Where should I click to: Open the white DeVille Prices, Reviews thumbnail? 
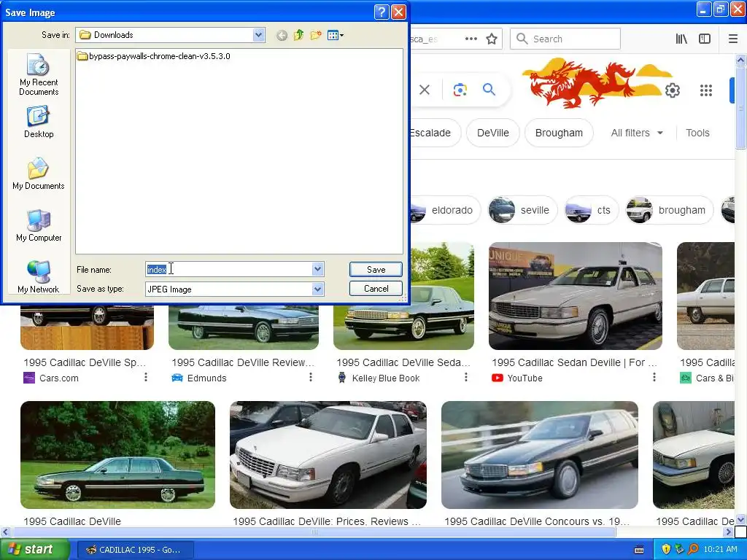point(328,455)
